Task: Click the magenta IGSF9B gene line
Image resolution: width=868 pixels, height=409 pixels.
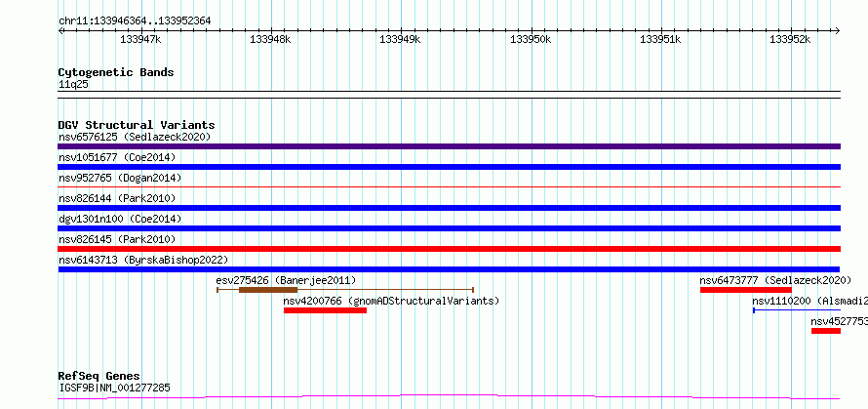Action: point(449,397)
